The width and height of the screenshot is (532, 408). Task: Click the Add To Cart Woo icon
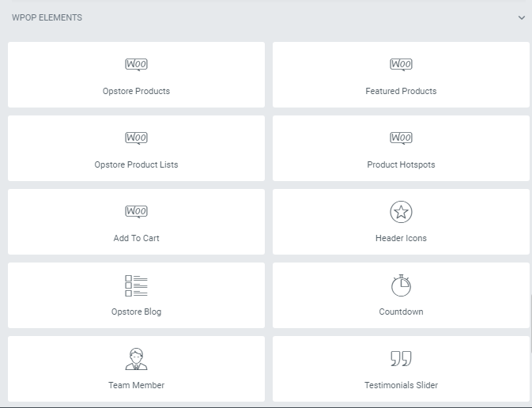pos(136,212)
